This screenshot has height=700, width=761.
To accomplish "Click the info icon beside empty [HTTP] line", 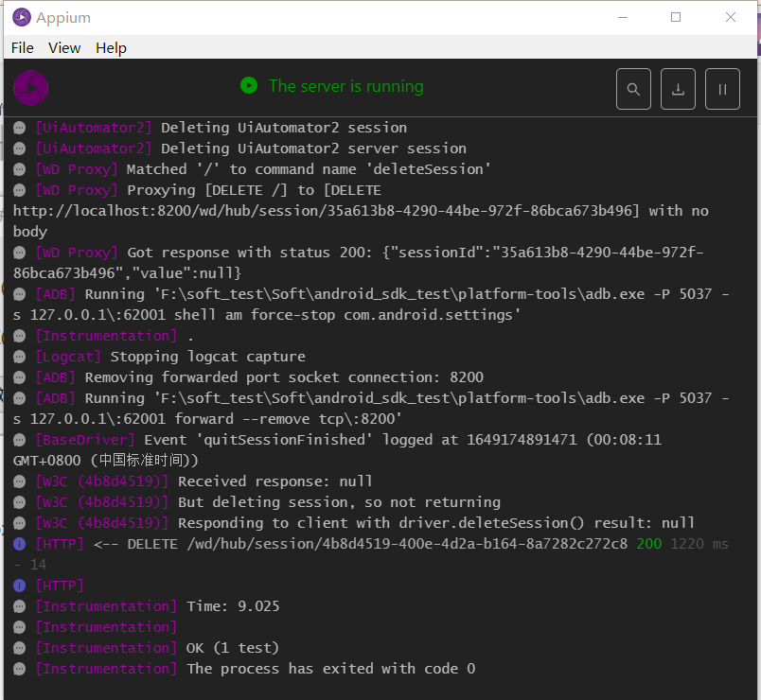I will pos(20,586).
